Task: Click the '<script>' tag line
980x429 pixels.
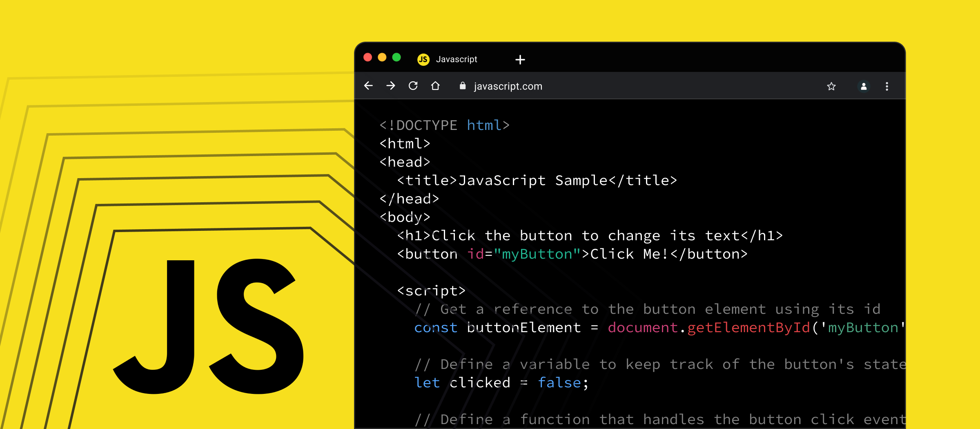Action: click(431, 291)
